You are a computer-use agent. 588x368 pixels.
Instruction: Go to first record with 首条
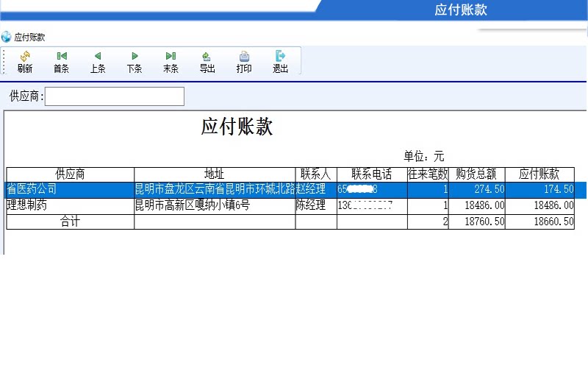pyautogui.click(x=62, y=62)
